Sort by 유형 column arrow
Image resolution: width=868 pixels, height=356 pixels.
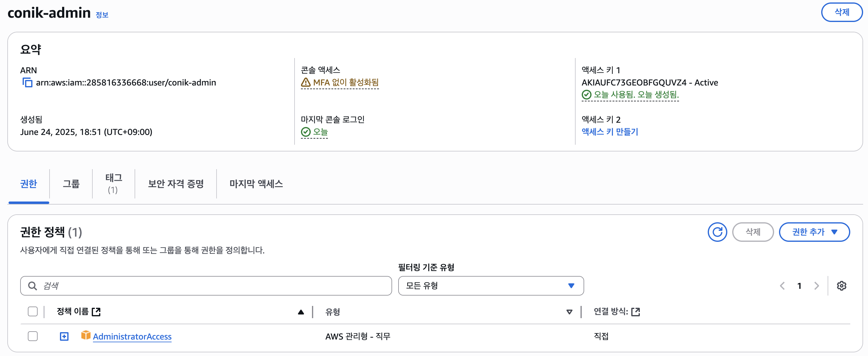(x=569, y=312)
